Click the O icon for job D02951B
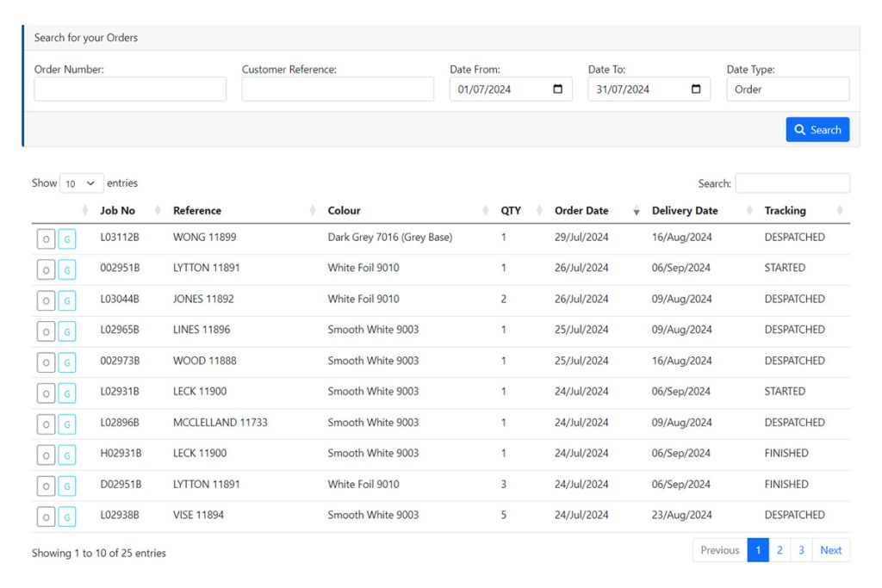Screen dimensions: 882x588 pyautogui.click(x=47, y=486)
